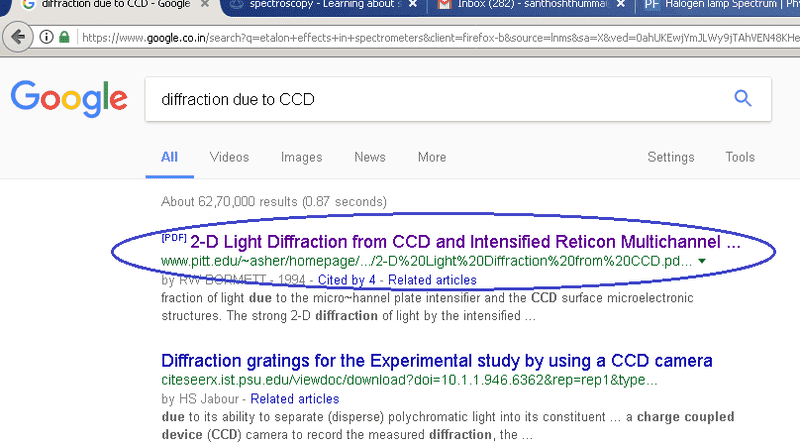The image size is (800, 446).
Task: Open the 2-D Light Diffraction from CCD result
Action: pyautogui.click(x=465, y=242)
